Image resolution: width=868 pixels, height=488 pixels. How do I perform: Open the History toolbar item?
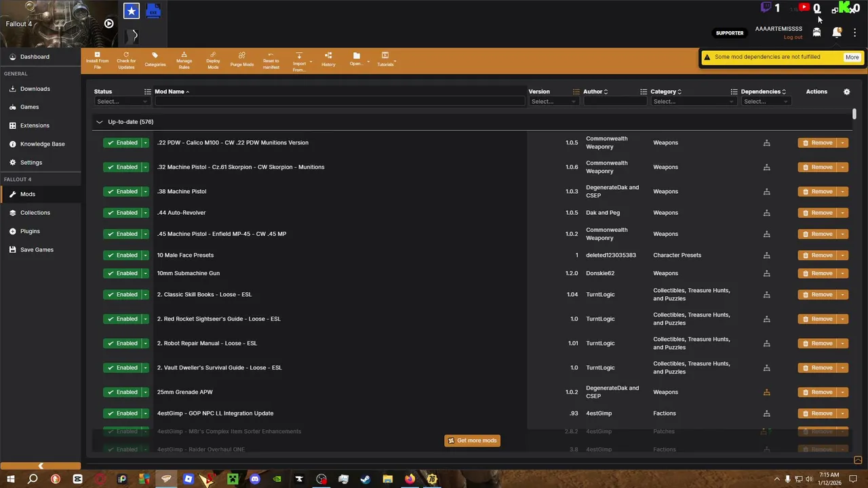[328, 60]
